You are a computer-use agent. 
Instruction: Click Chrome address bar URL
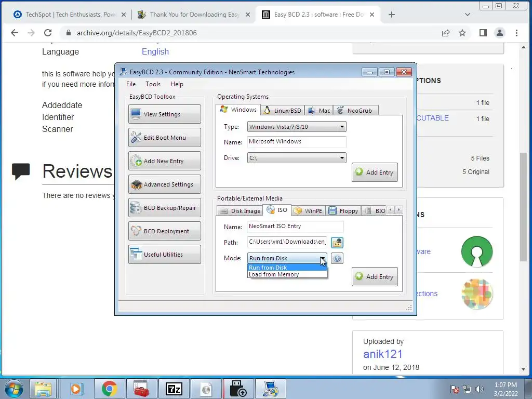(x=137, y=33)
